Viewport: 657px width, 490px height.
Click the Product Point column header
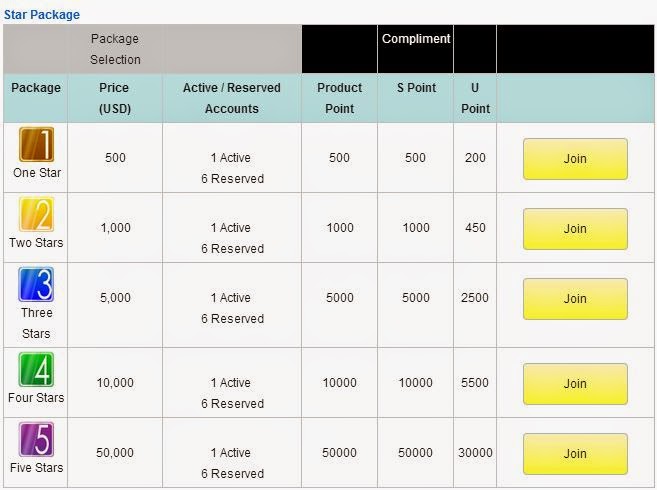tap(339, 98)
